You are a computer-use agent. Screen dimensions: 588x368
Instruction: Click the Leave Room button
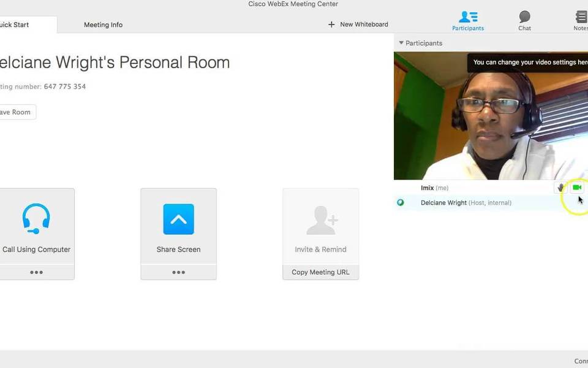17,112
